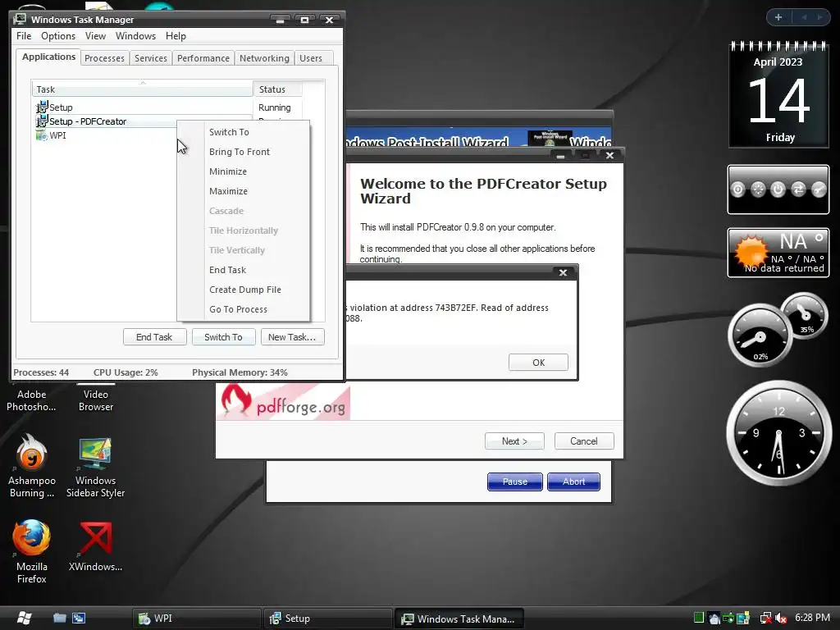
Task: Open the Help menu in Task Manager
Action: pyautogui.click(x=176, y=36)
